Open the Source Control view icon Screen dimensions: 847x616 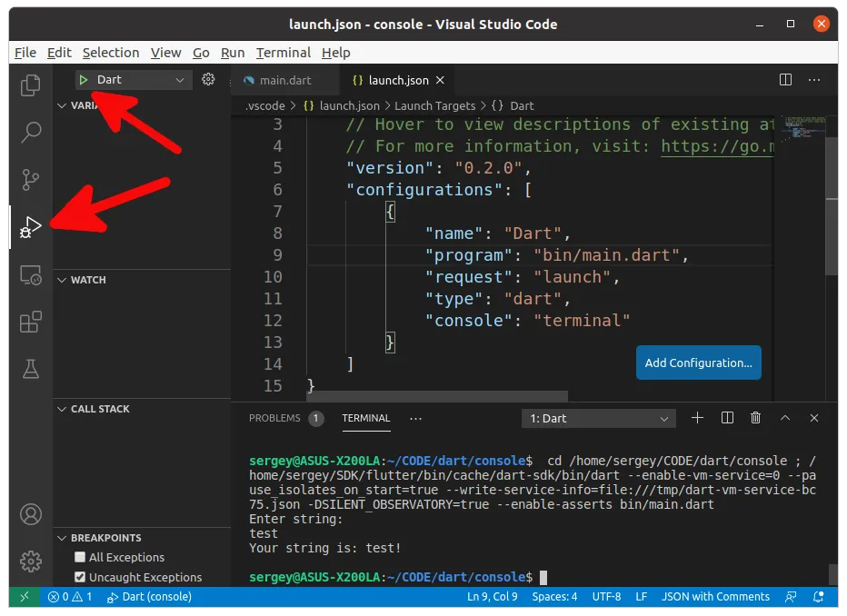[30, 179]
